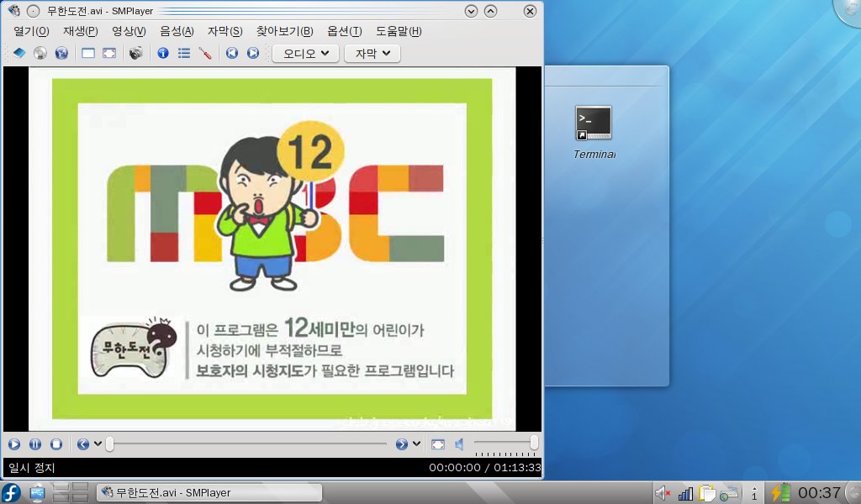The image size is (861, 504).
Task: Click the 일시 정지 status text
Action: tap(32, 468)
